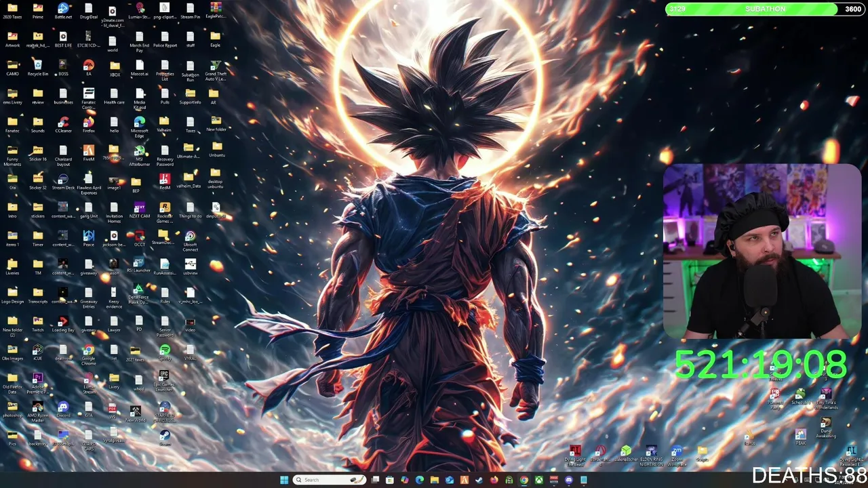This screenshot has height=488, width=868.
Task: Open Dying Light The Beast shortcut
Action: [x=575, y=456]
